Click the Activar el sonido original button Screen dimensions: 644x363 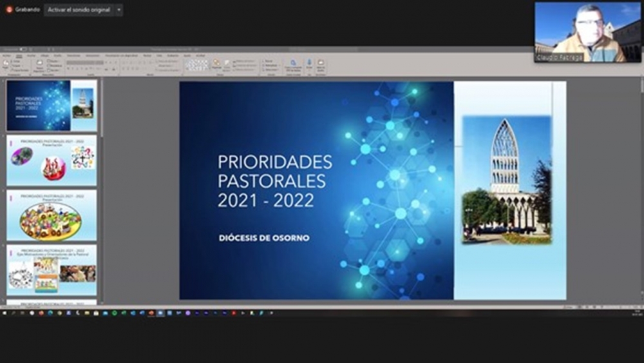(79, 10)
